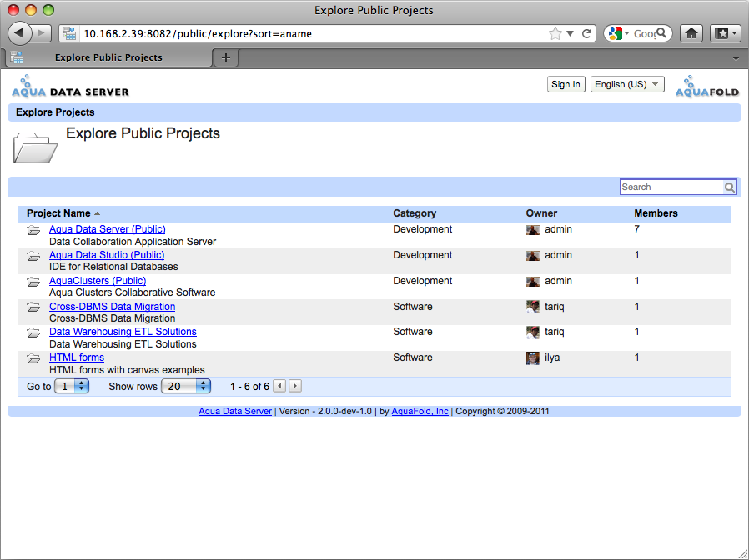Click the AquaFold logo at top right
This screenshot has width=749, height=560.
tap(707, 87)
